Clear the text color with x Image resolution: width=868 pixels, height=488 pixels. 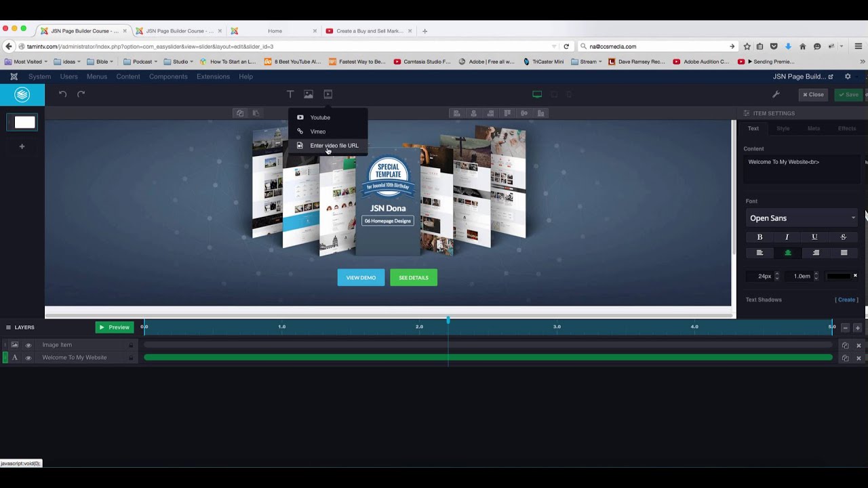pyautogui.click(x=855, y=276)
